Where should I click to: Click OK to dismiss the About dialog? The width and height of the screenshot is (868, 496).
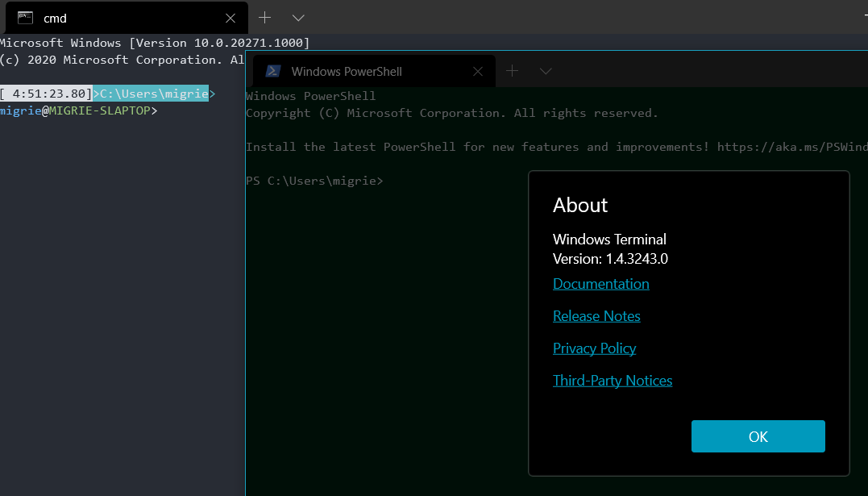[758, 436]
